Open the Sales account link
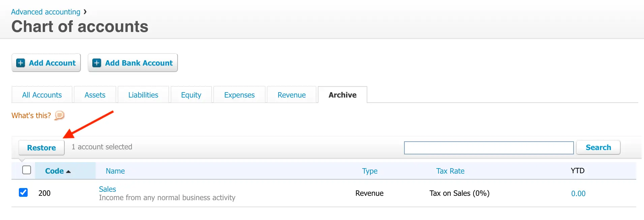The height and width of the screenshot is (220, 644). click(108, 189)
